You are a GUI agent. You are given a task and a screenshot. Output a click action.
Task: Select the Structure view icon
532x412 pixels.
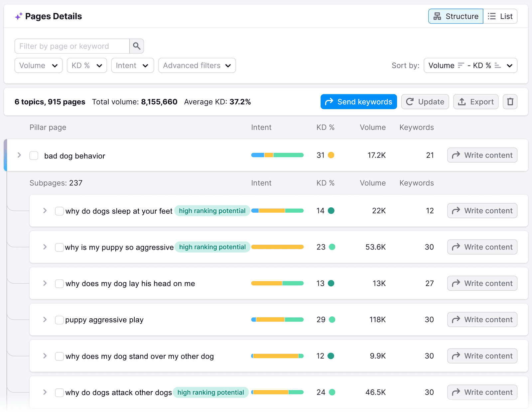(x=438, y=16)
